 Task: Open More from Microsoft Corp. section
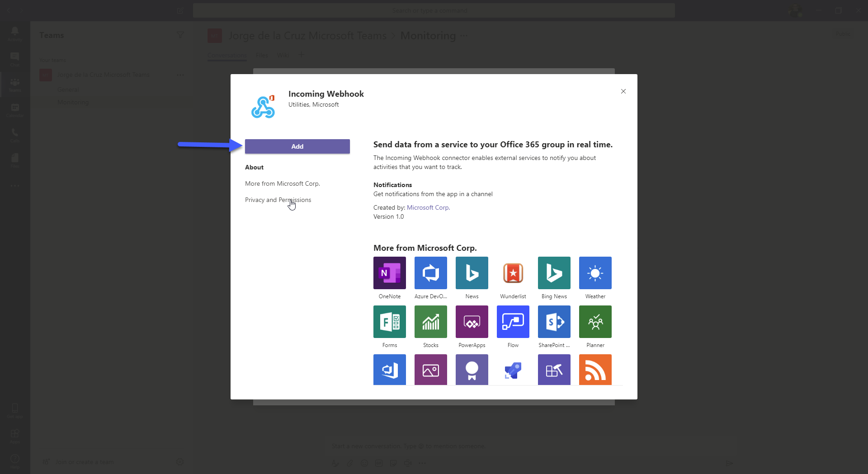click(x=283, y=183)
